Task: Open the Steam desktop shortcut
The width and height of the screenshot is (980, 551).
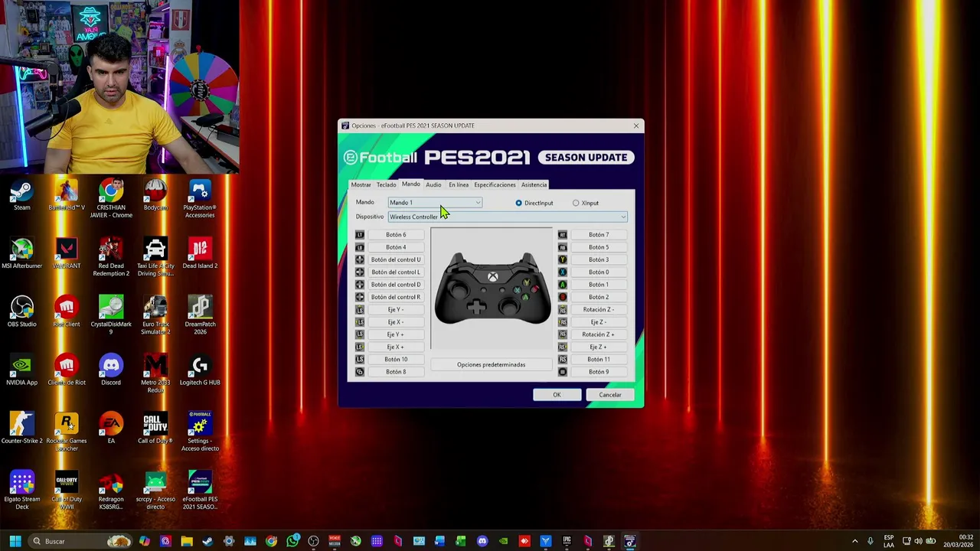Action: [x=21, y=195]
